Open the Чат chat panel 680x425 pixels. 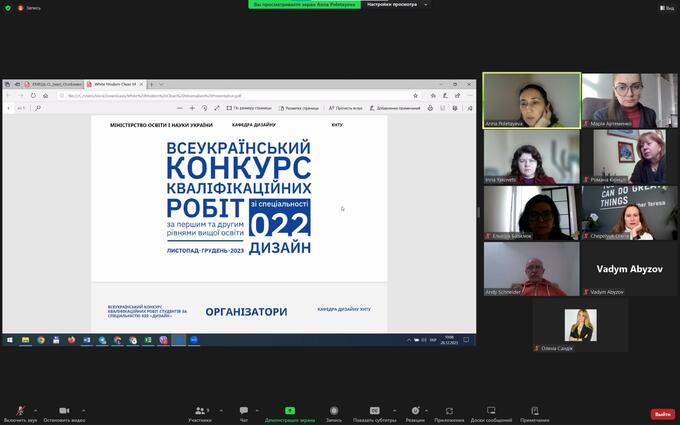pos(243,411)
